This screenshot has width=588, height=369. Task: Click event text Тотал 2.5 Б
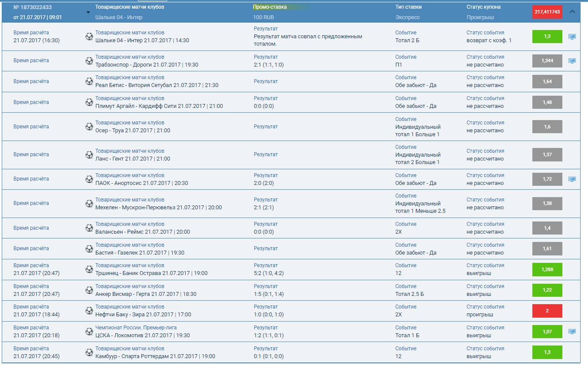409,294
